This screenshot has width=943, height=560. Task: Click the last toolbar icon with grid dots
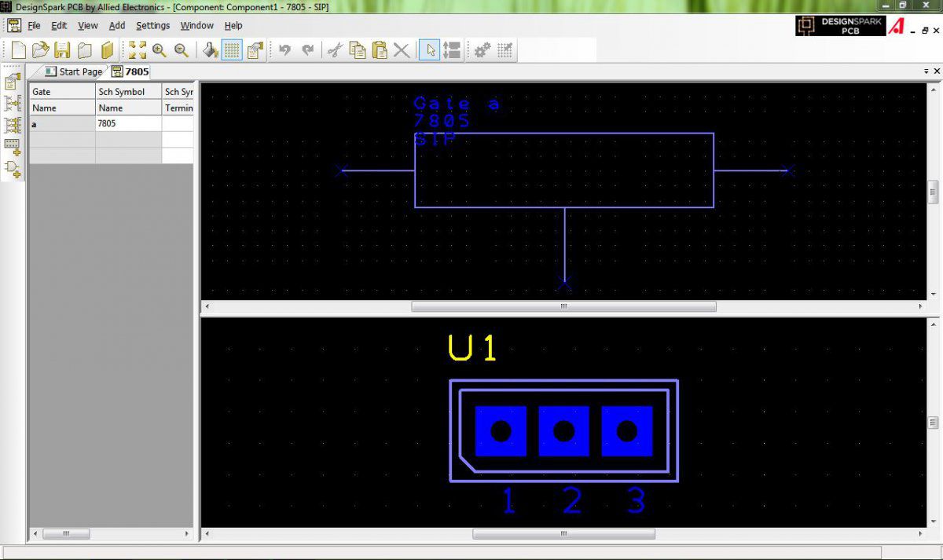point(505,50)
